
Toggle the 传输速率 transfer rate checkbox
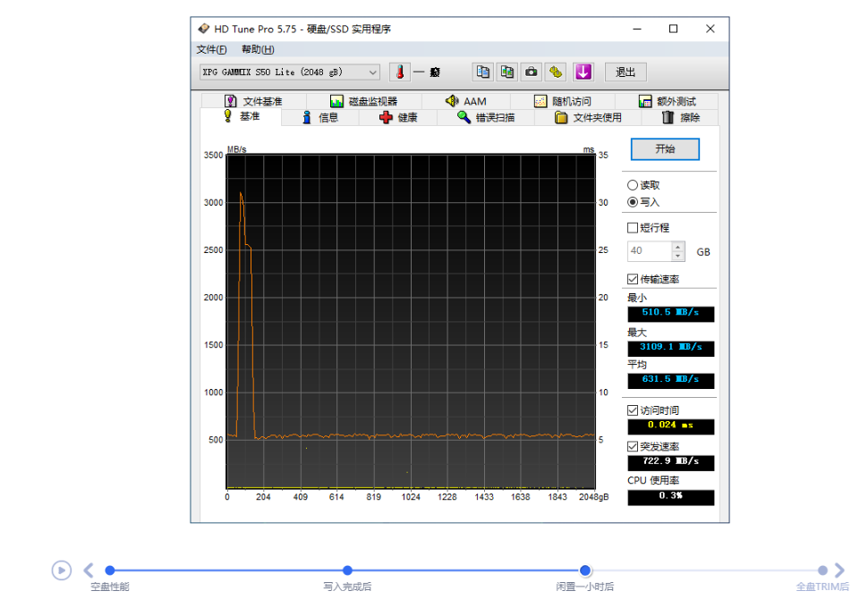(x=632, y=279)
